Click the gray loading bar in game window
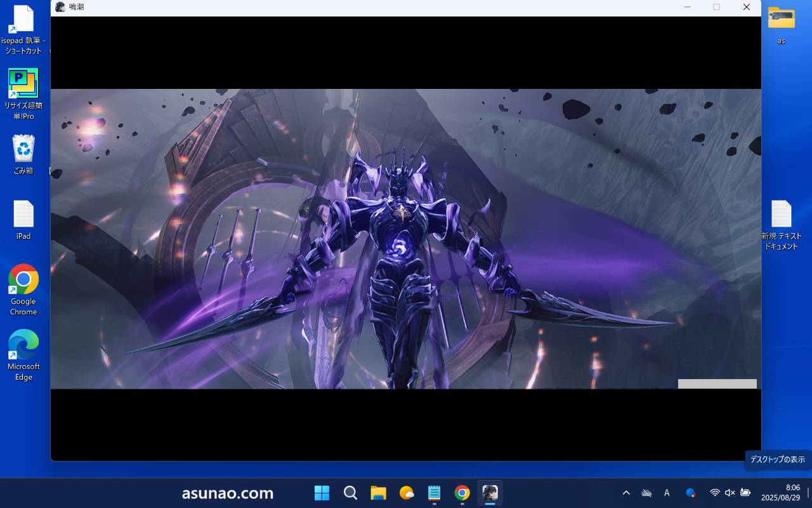Image resolution: width=812 pixels, height=508 pixels. click(x=717, y=384)
